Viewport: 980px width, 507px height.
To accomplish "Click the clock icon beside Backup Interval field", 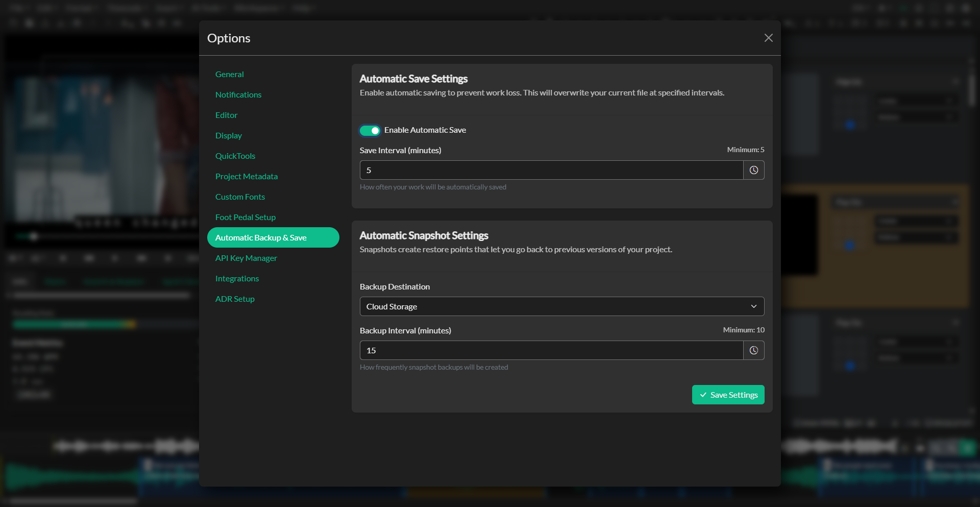I will (x=754, y=350).
